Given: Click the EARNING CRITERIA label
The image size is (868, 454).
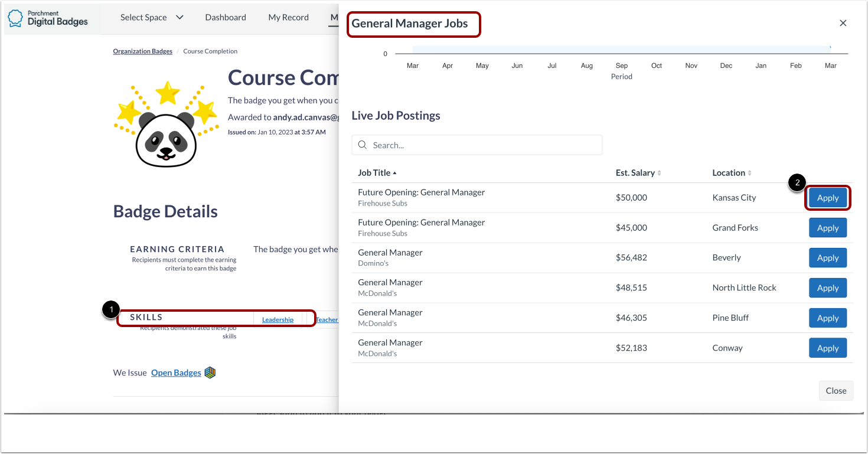Looking at the screenshot, I should click(177, 249).
